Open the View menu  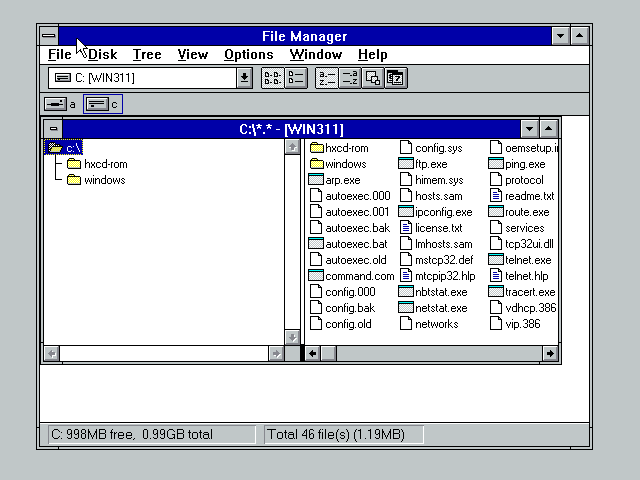[x=193, y=54]
